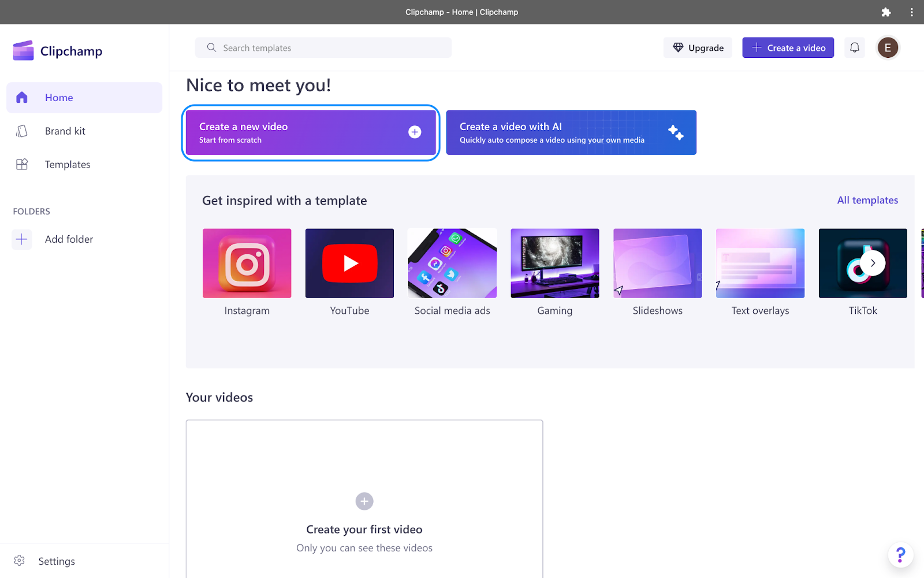
Task: Click the Social media ads label text
Action: coord(452,310)
